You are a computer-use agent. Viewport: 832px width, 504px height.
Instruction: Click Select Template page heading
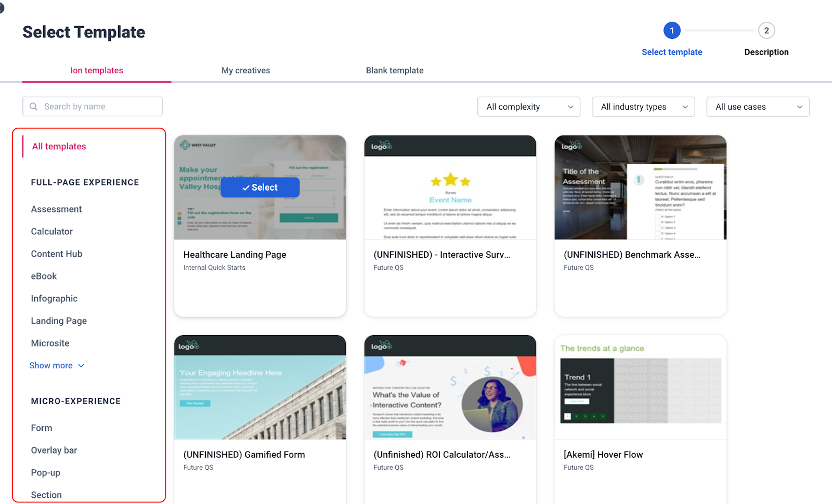click(84, 32)
